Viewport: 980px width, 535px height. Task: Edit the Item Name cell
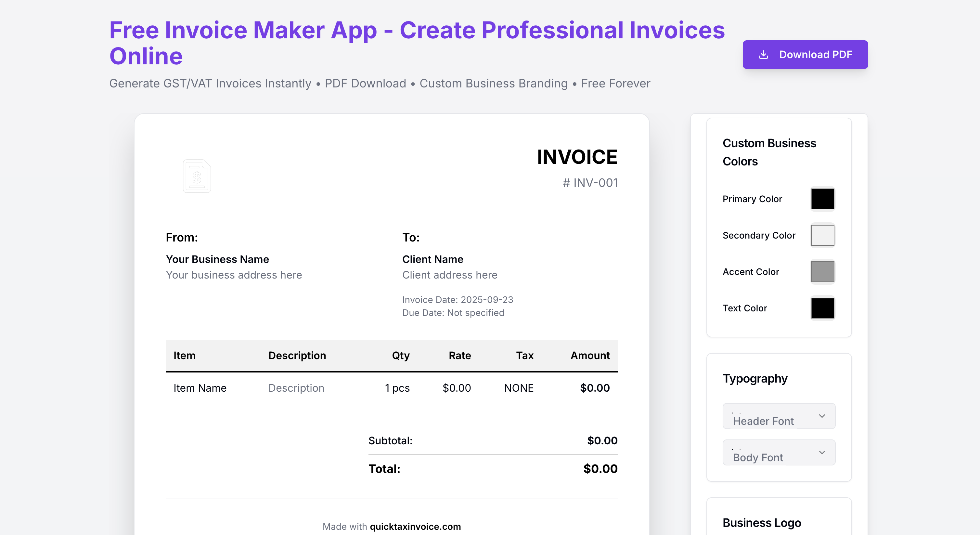(x=200, y=388)
